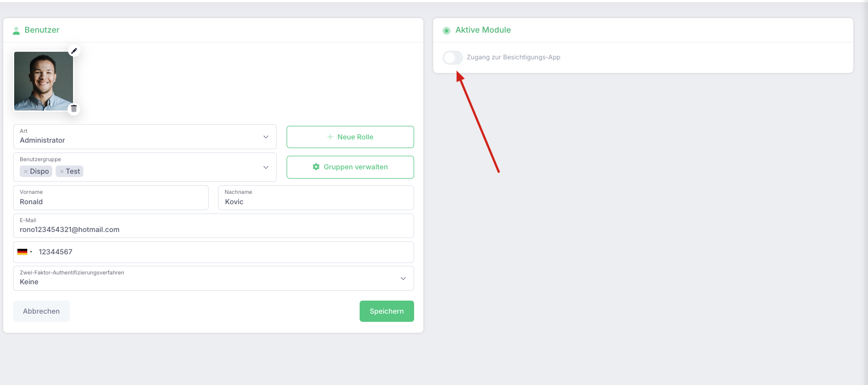Click the Speichern button
The image size is (868, 385).
tap(387, 311)
